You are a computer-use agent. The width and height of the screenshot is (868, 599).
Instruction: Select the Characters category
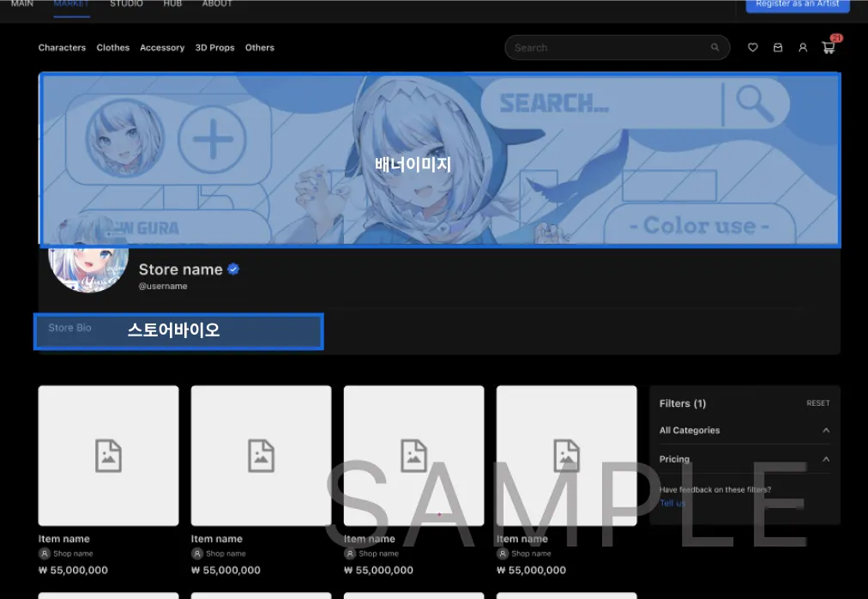pos(62,48)
